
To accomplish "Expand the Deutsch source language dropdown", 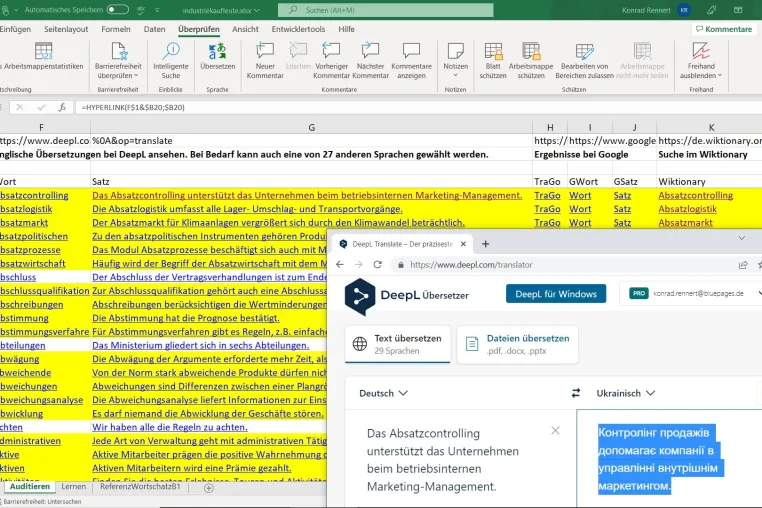I will [x=383, y=393].
